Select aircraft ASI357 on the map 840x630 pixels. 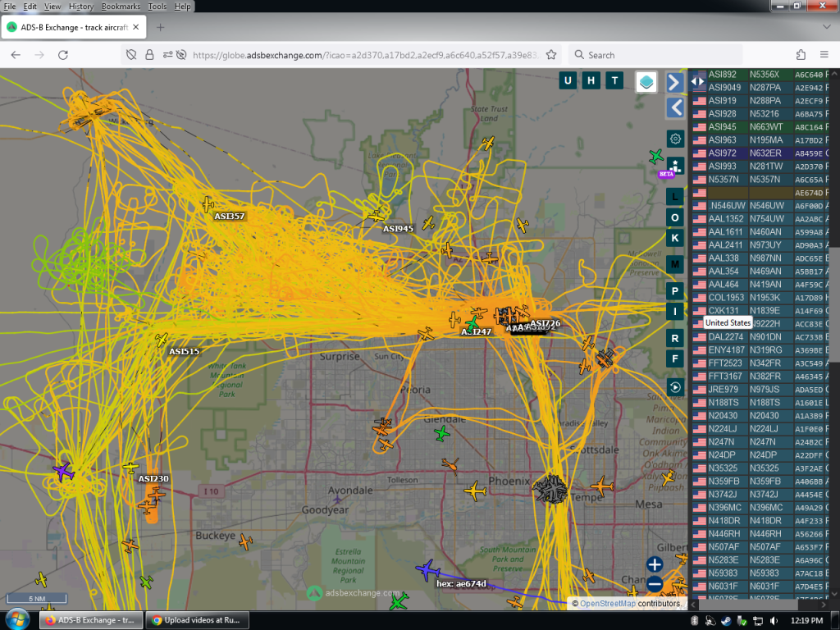tap(208, 204)
